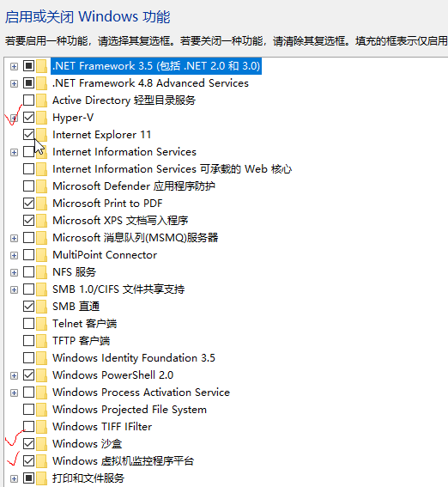Click the folder icon next to 打印和文件服务
The width and height of the screenshot is (448, 487).
click(41, 478)
